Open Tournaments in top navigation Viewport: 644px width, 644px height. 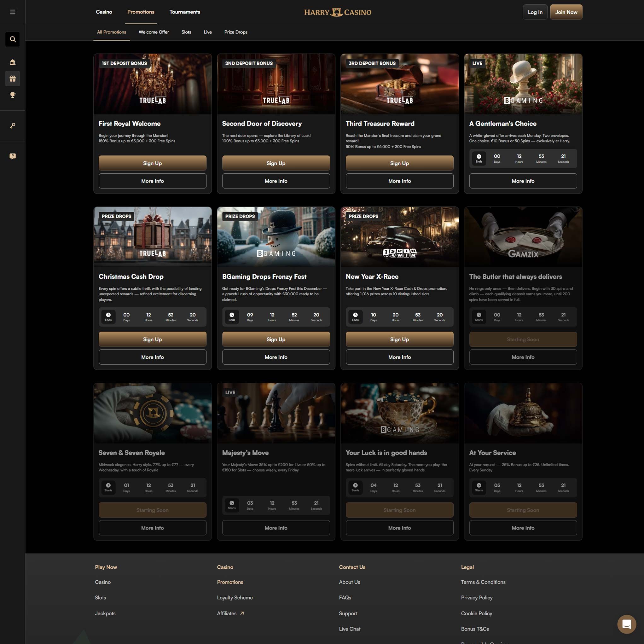point(185,12)
